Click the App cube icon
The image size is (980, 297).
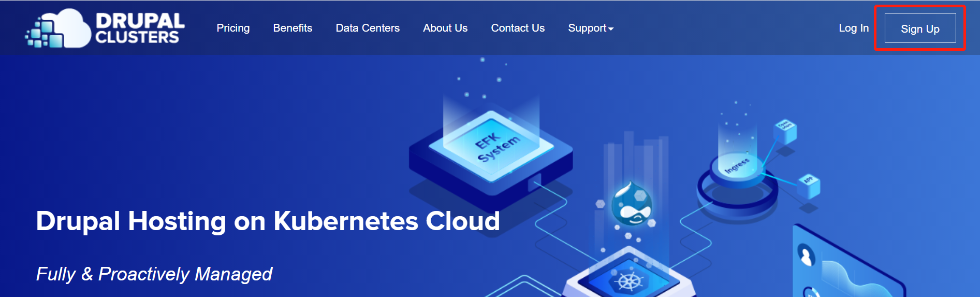pos(809,187)
